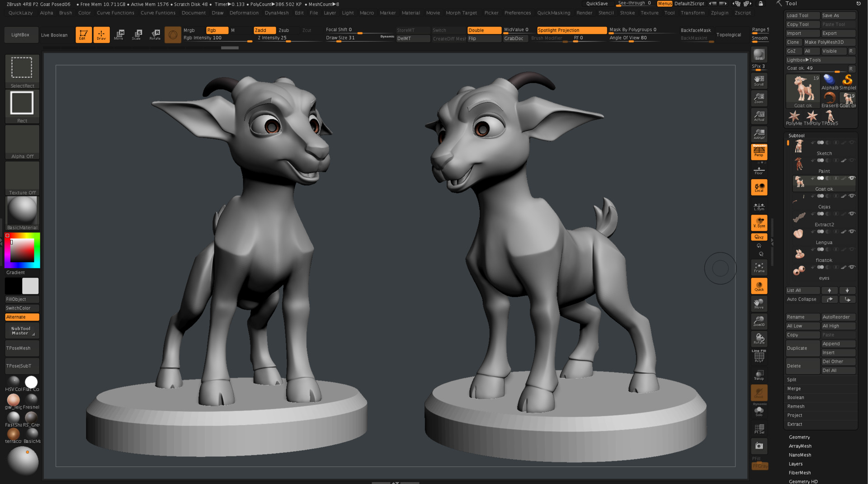Activate the Scale mode icon

click(137, 33)
